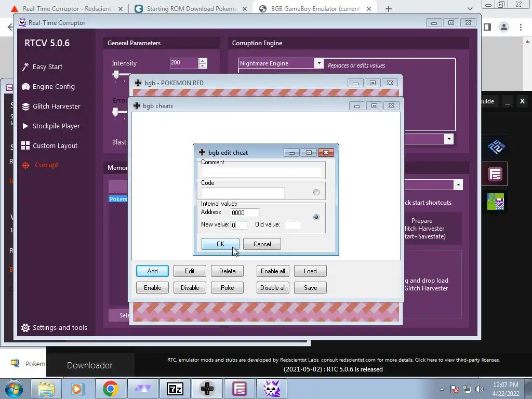This screenshot has width=532, height=399.
Task: Open the purple dropdown above quick start shortcuts
Action: (x=458, y=184)
